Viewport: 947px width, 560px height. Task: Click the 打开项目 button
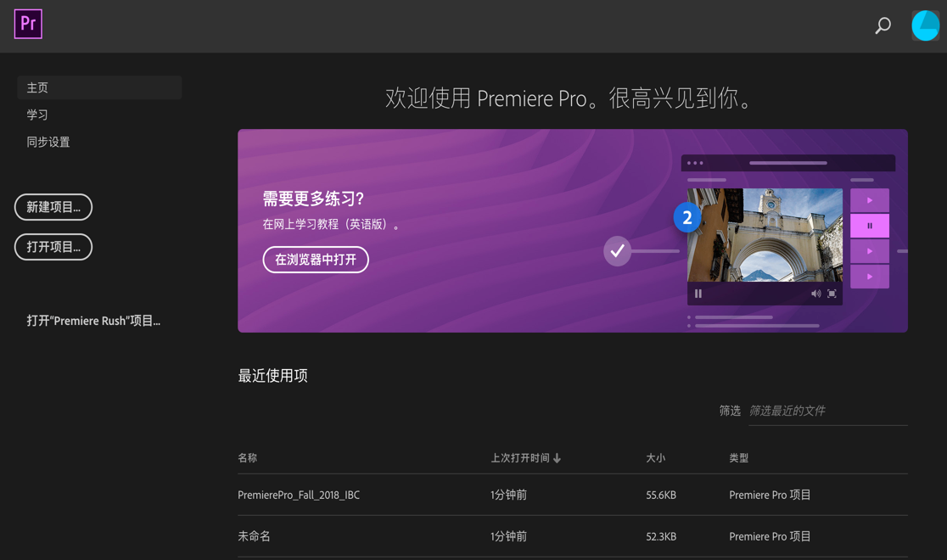pyautogui.click(x=53, y=247)
